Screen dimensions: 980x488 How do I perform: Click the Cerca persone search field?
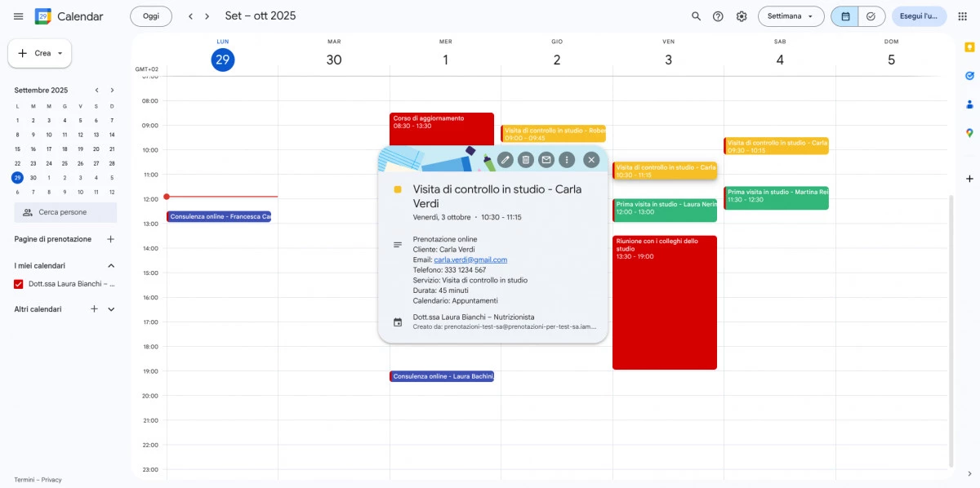point(65,212)
